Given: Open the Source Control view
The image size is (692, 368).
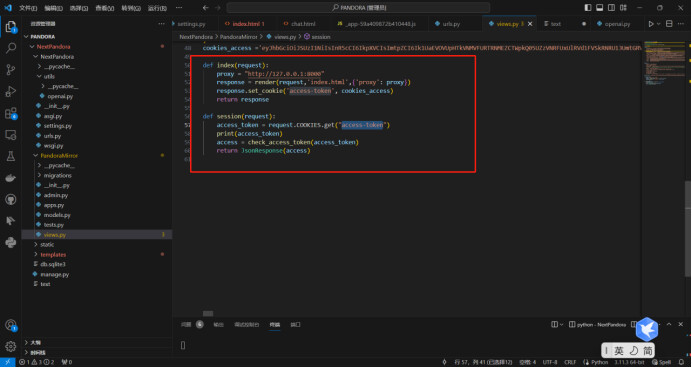Looking at the screenshot, I should point(11,70).
